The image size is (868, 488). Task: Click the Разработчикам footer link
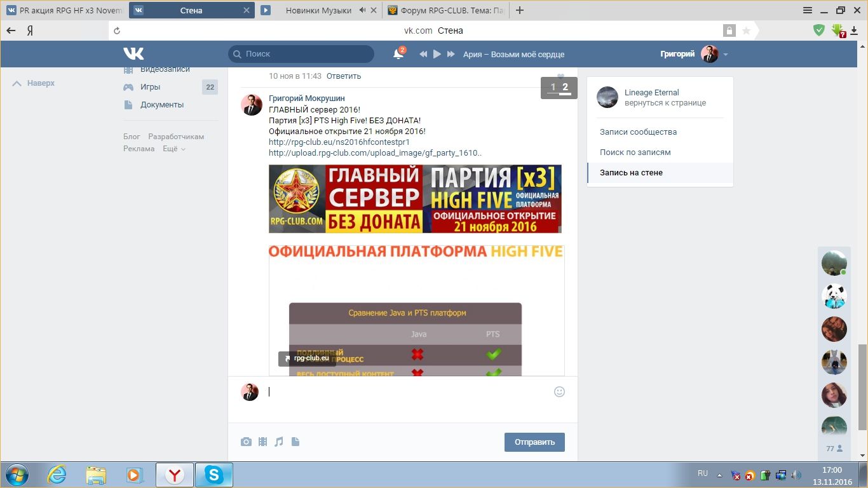[176, 137]
